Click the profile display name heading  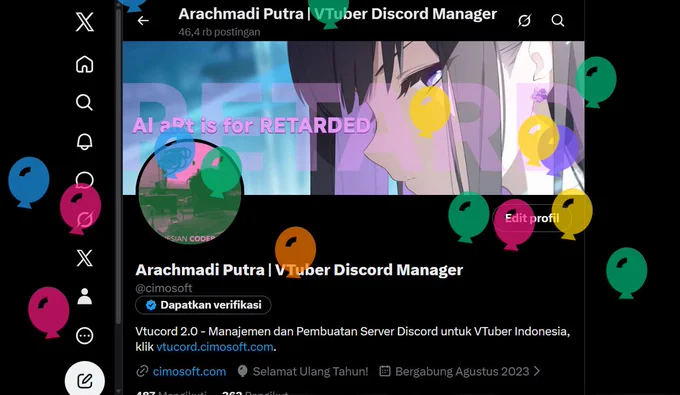pyautogui.click(x=299, y=270)
